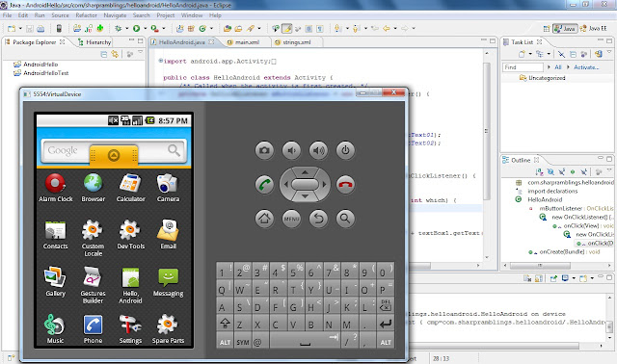Click the emulator keyboard DEL key
Viewport: 617px width, 364px height.
[x=386, y=305]
